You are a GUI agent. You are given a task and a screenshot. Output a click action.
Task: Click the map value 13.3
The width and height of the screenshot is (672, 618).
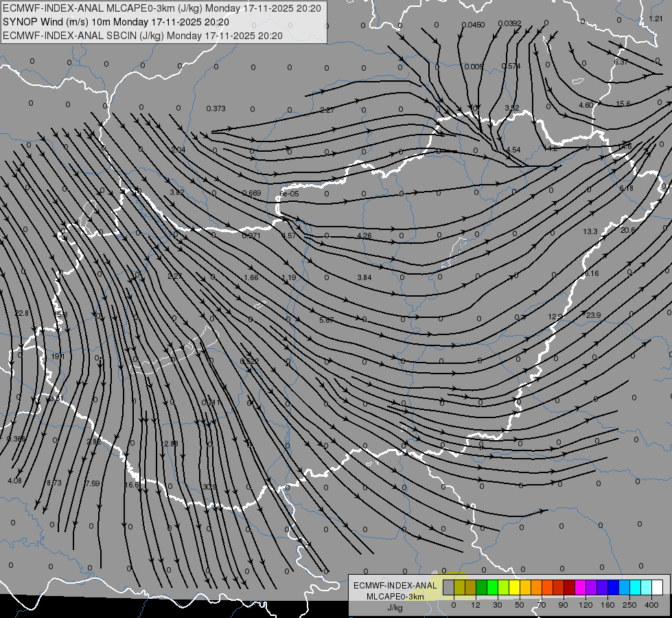(x=590, y=231)
